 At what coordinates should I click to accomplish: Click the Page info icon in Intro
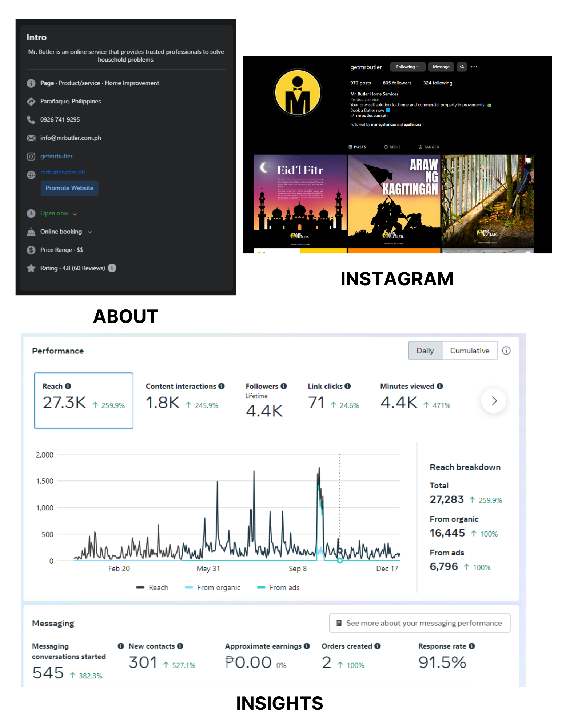pos(31,83)
